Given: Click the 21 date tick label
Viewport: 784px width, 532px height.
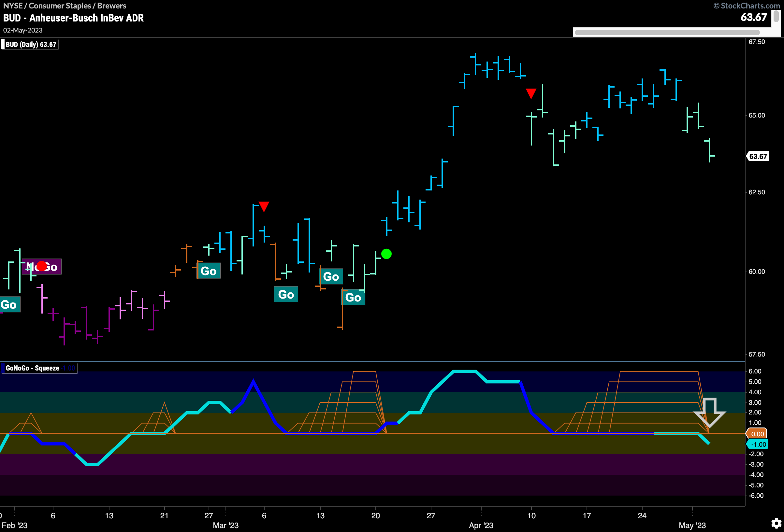Looking at the screenshot, I should click(164, 515).
